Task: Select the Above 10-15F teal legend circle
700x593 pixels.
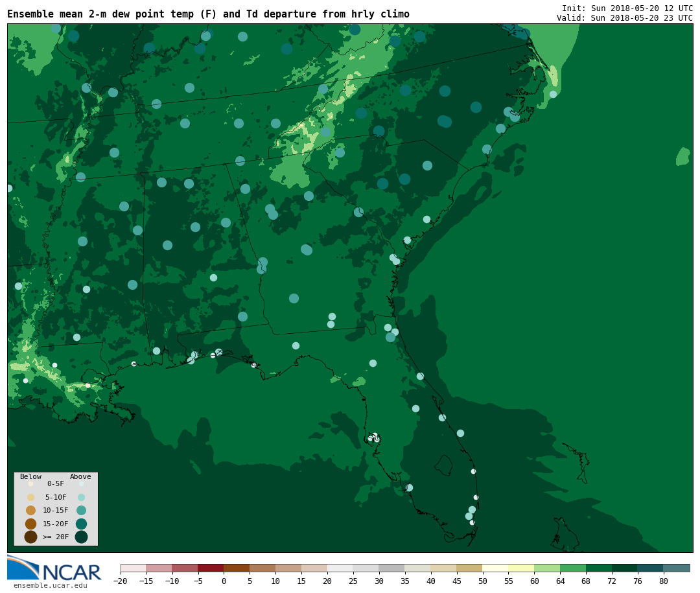Action: point(81,511)
